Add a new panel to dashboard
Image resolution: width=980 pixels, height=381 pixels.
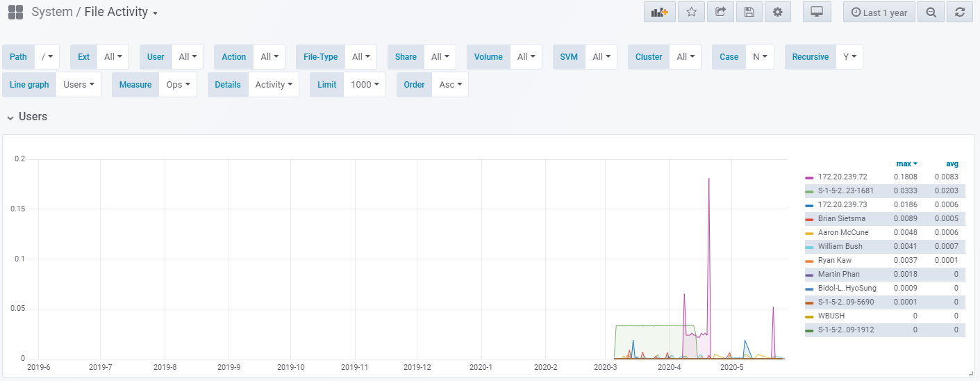click(x=660, y=12)
